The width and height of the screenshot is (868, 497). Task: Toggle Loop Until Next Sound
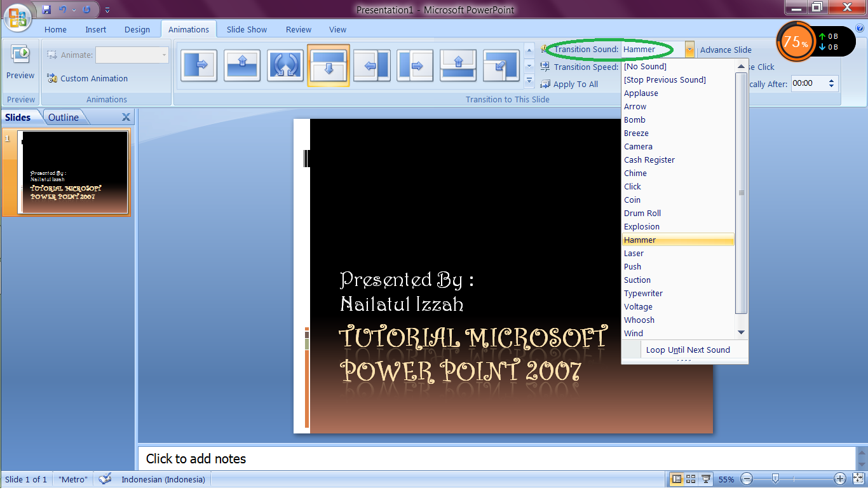click(684, 350)
